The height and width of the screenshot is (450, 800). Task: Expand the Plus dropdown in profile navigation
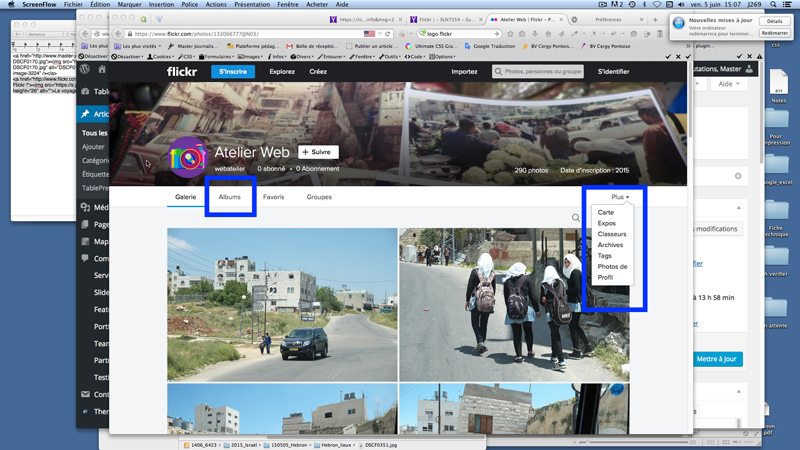point(620,197)
